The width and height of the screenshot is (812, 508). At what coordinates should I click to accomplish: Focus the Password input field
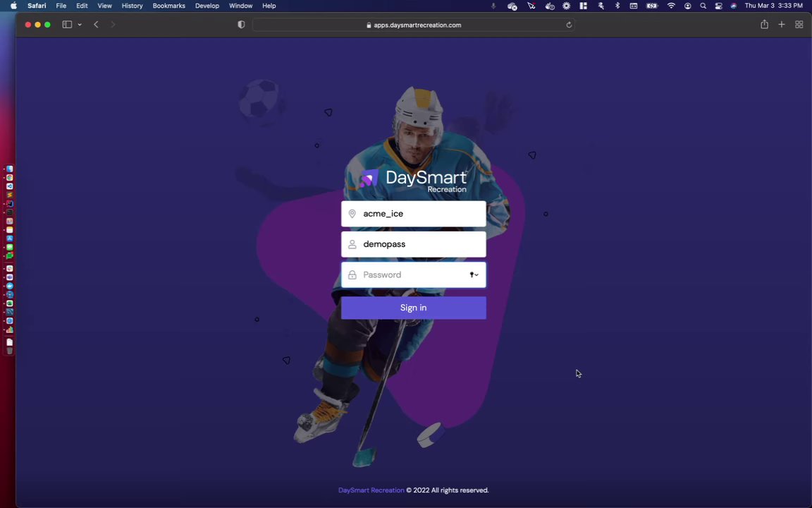click(x=413, y=274)
